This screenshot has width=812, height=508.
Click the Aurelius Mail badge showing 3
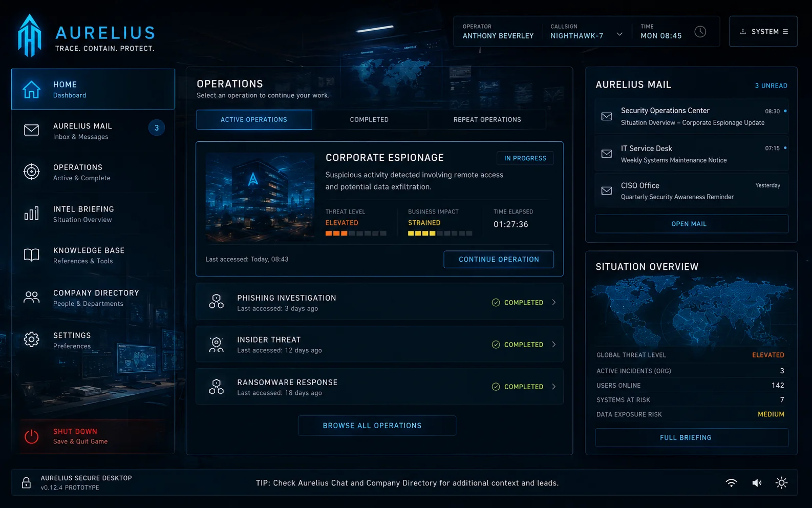157,128
